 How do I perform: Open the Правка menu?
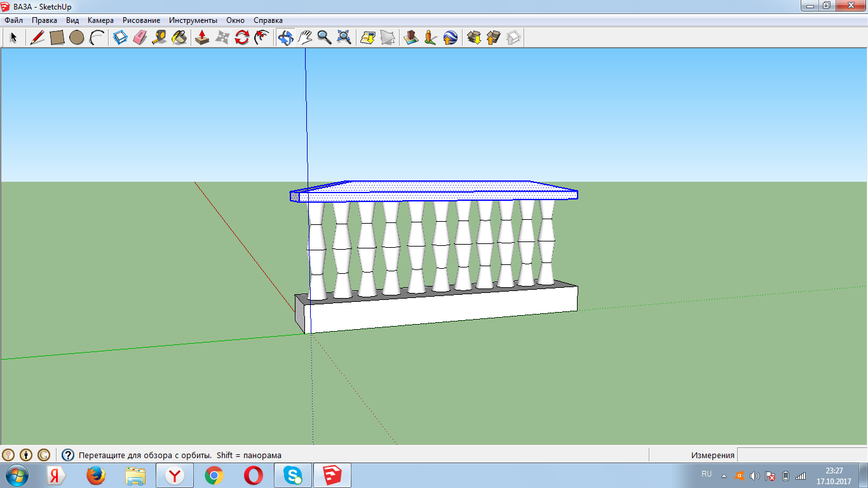[x=44, y=20]
